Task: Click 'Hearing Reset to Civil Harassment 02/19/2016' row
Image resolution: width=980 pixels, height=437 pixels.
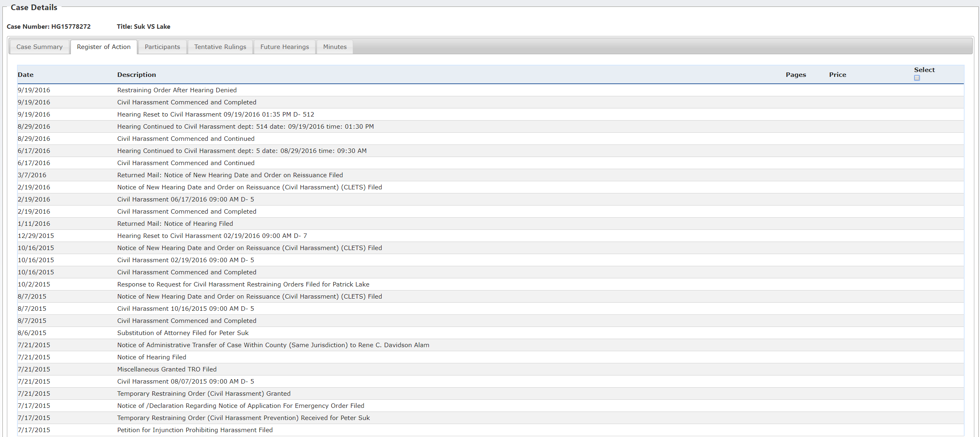Action: 490,236
